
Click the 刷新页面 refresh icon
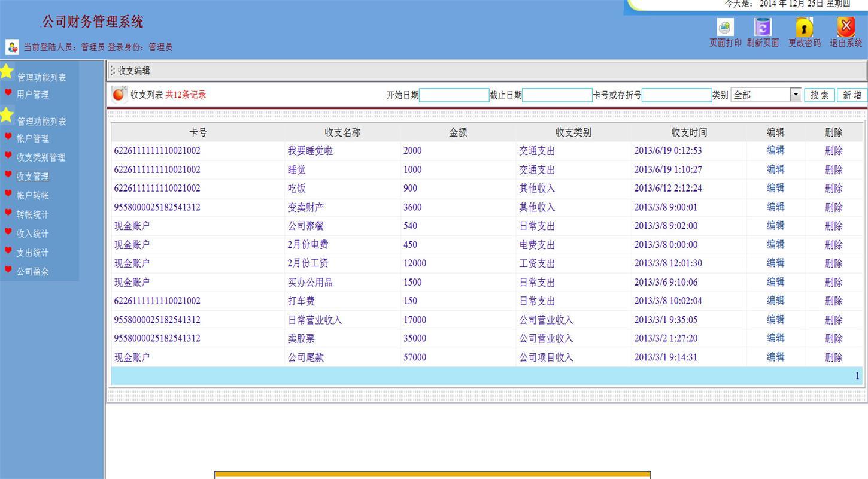[763, 27]
